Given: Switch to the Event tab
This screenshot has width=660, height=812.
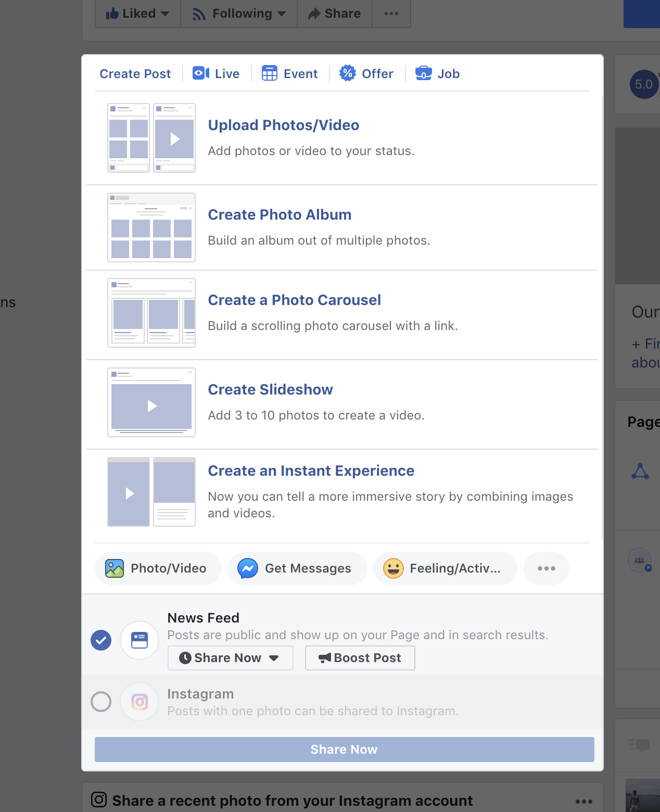Looking at the screenshot, I should (290, 74).
